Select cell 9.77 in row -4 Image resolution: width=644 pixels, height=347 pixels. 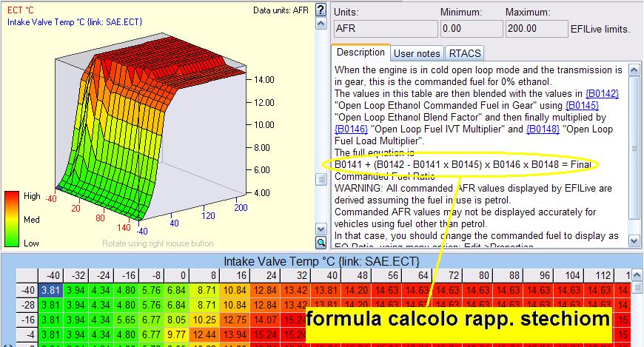pos(176,334)
